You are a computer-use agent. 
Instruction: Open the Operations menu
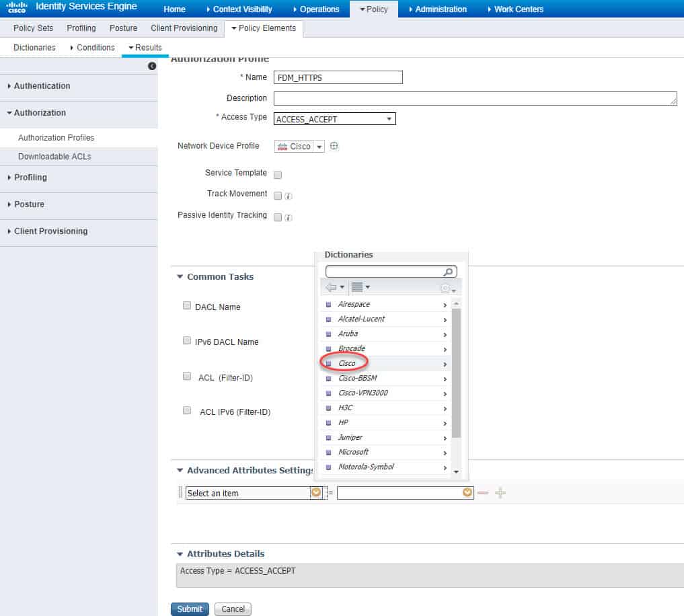pyautogui.click(x=316, y=9)
